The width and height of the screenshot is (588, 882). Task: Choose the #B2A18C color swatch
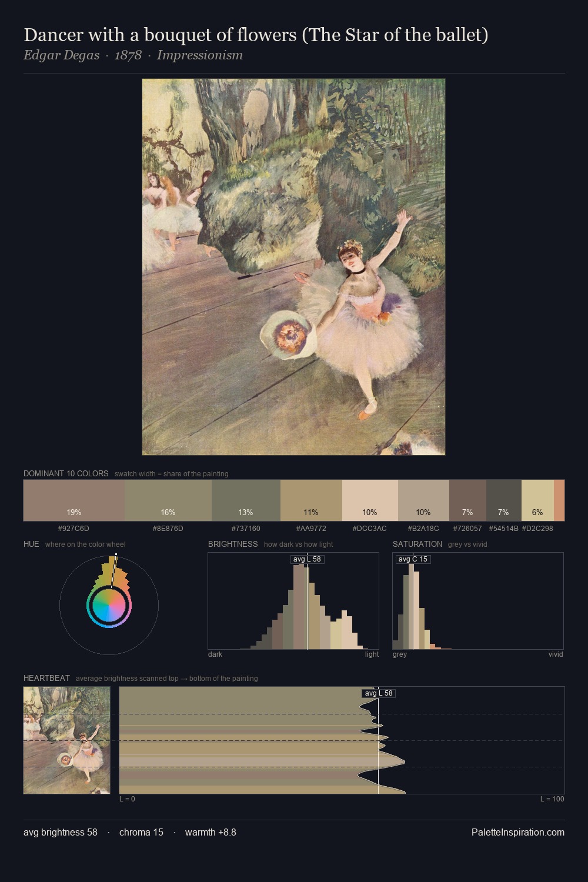click(423, 500)
